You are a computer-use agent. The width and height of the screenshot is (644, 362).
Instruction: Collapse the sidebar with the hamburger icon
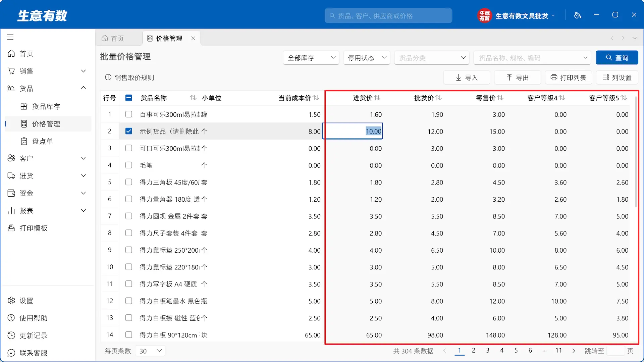point(10,37)
